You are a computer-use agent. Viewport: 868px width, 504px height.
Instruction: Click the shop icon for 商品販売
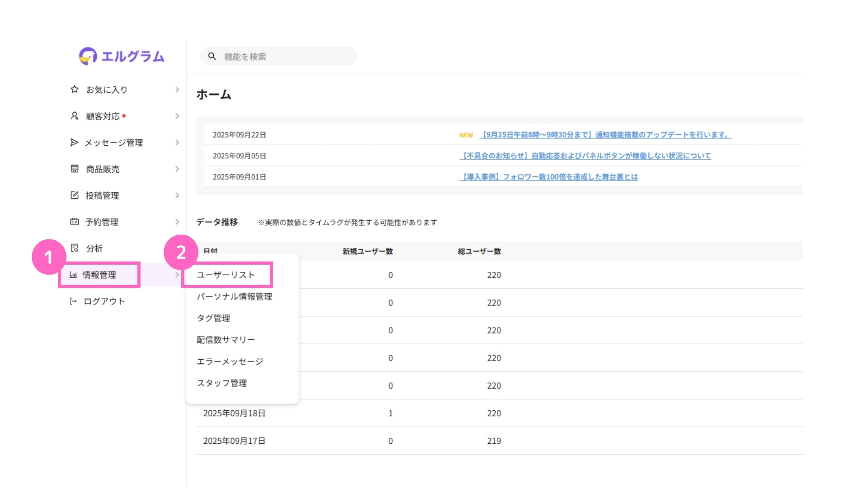75,169
